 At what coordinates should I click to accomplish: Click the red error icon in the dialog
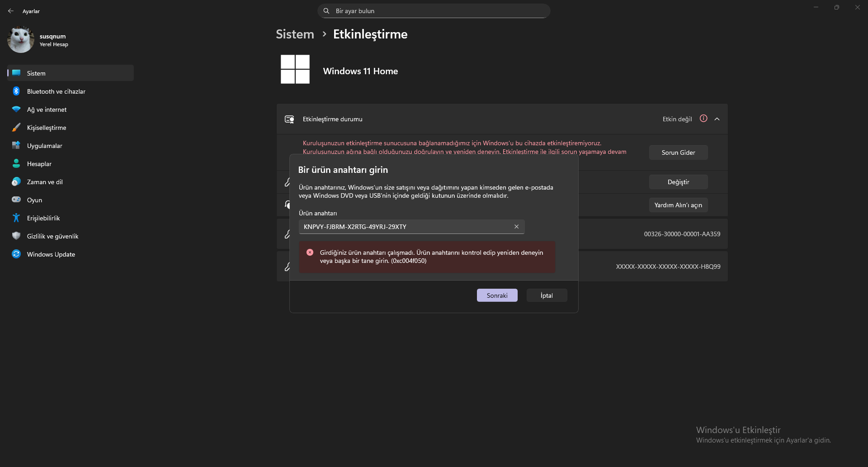click(x=310, y=253)
